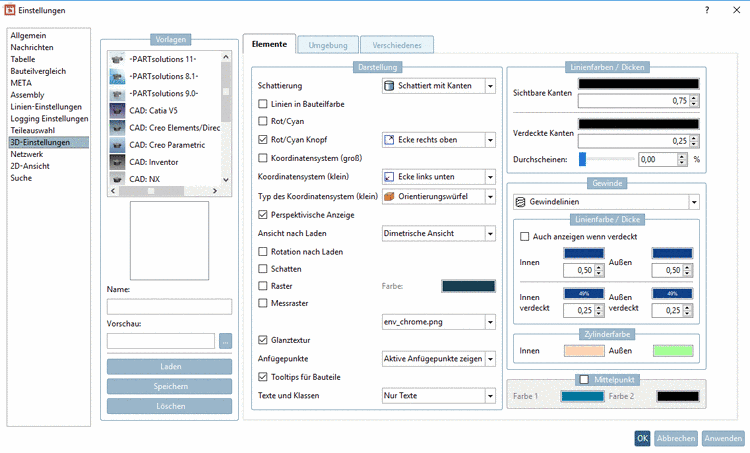Screen dimensions: 750x453
Task: Open Linien-Einstellungen category
Action: [x=46, y=107]
